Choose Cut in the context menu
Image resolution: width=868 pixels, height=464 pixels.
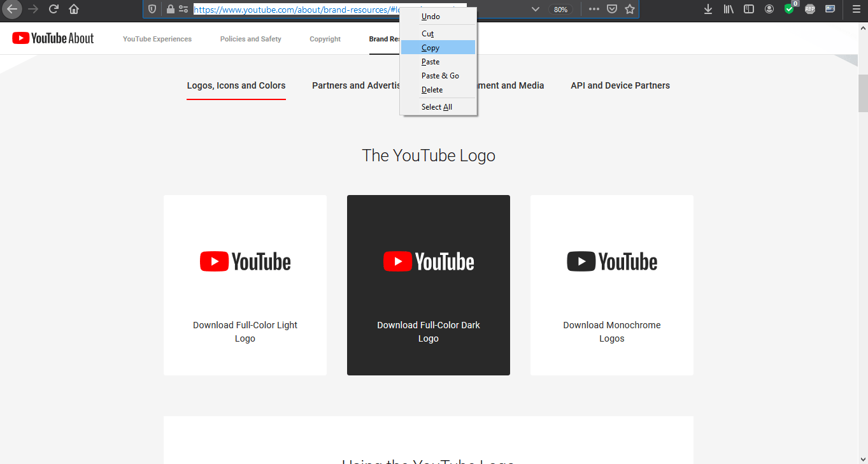click(438, 34)
